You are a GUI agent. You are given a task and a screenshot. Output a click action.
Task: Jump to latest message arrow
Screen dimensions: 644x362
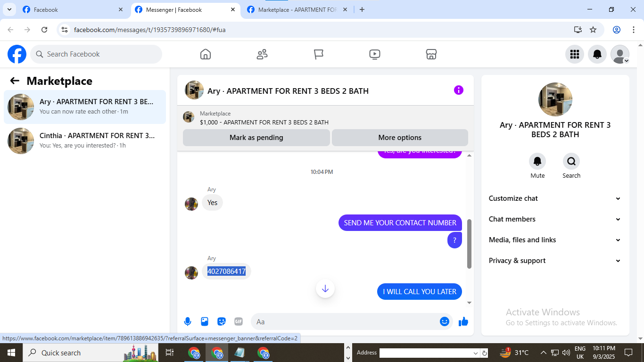pyautogui.click(x=325, y=288)
